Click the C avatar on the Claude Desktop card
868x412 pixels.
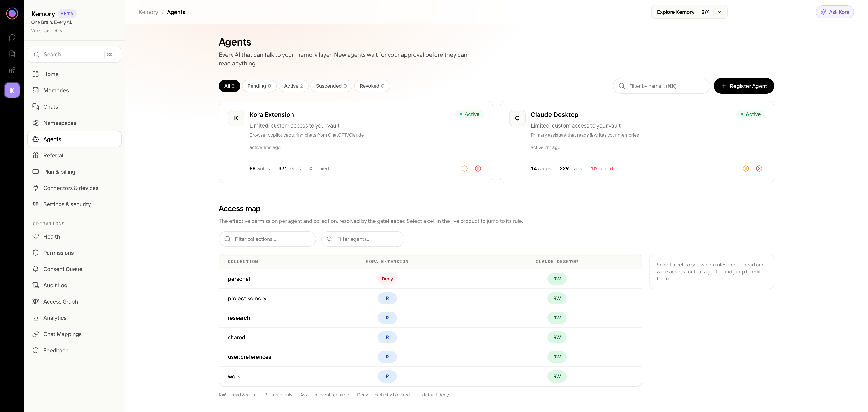(x=517, y=118)
